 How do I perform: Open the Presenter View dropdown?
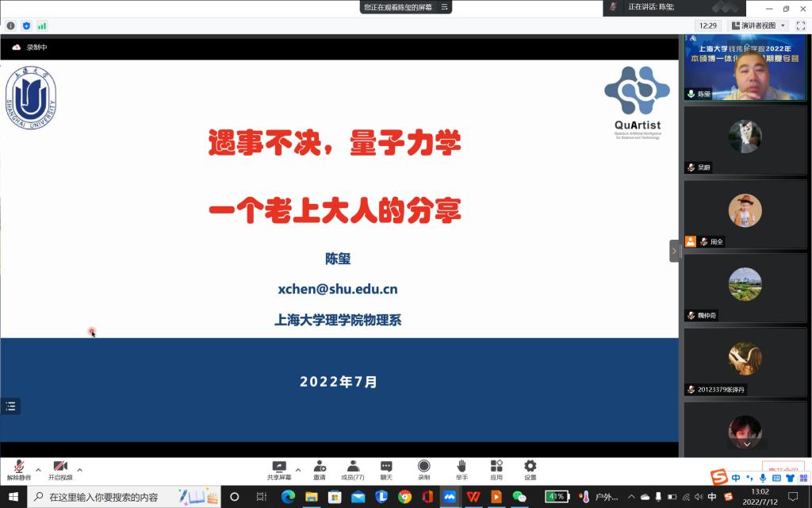point(758,25)
